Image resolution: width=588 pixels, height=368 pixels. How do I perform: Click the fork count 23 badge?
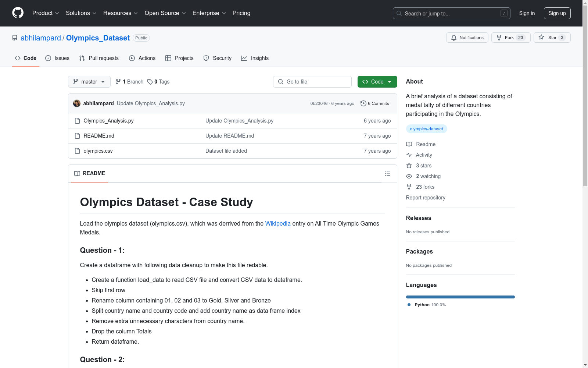click(x=521, y=38)
